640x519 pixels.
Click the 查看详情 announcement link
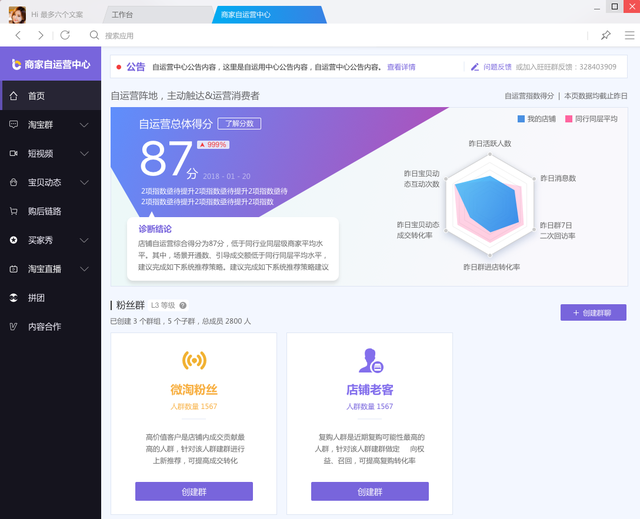[x=401, y=67]
